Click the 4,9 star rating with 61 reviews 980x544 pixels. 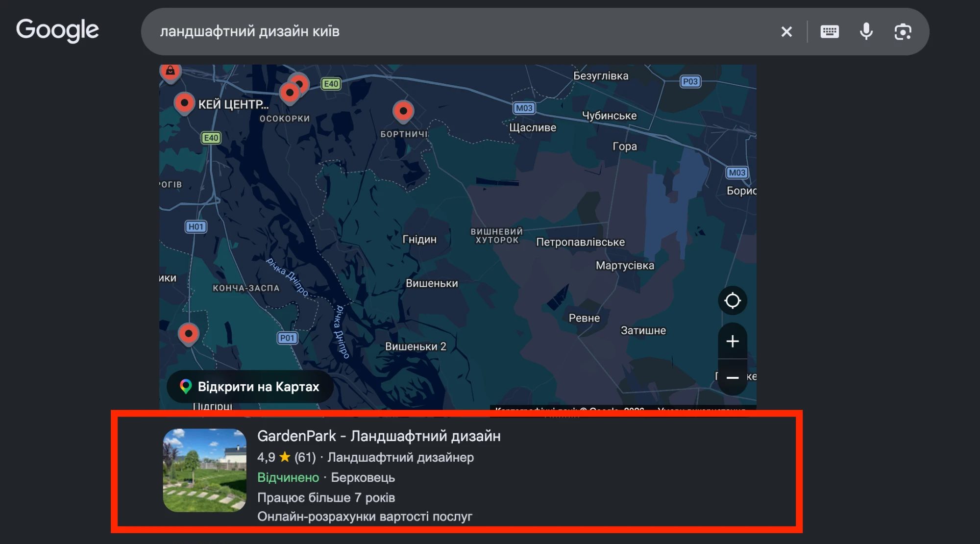(x=287, y=457)
